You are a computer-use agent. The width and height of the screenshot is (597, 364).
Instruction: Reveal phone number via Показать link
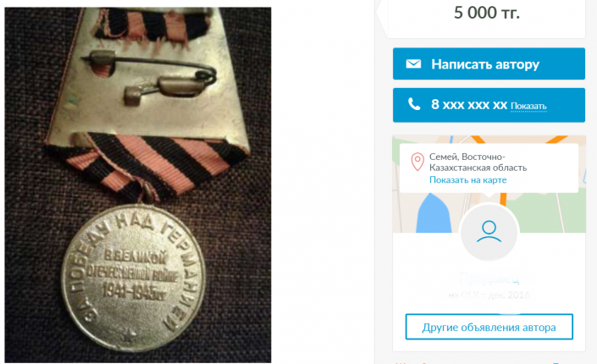[x=528, y=106]
